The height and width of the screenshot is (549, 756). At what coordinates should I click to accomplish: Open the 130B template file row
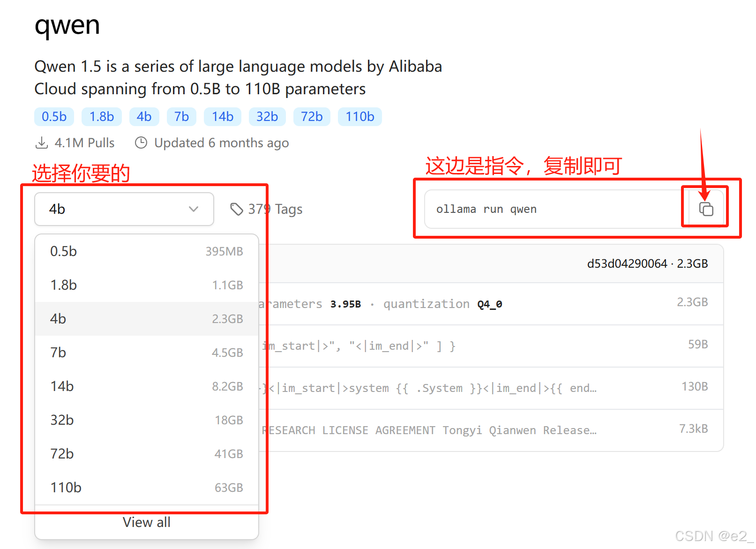coord(491,388)
